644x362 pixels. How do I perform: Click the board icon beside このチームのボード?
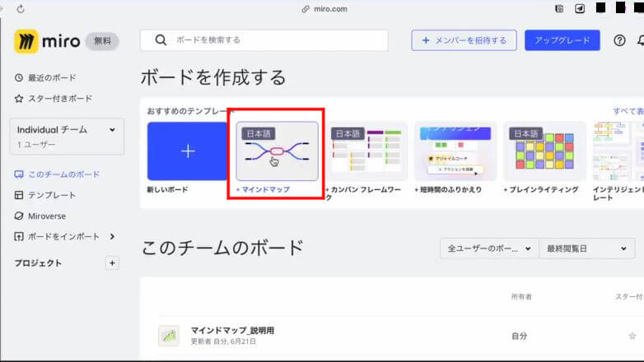[19, 174]
